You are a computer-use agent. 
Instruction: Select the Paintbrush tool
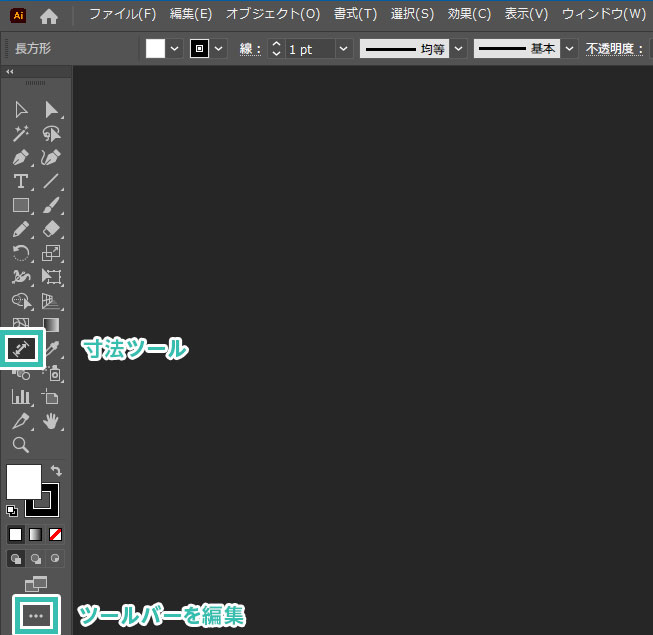tap(51, 205)
